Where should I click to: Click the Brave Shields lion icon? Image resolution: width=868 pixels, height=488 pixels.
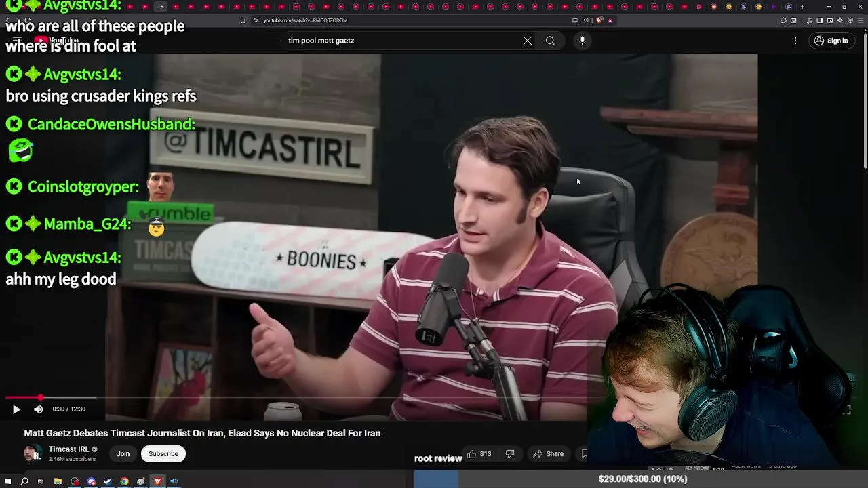pyautogui.click(x=599, y=20)
